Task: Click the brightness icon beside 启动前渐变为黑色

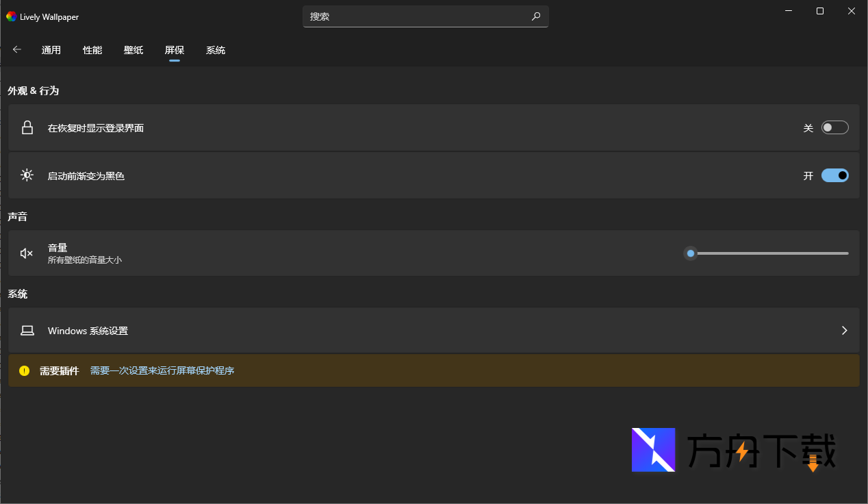Action: click(x=27, y=175)
